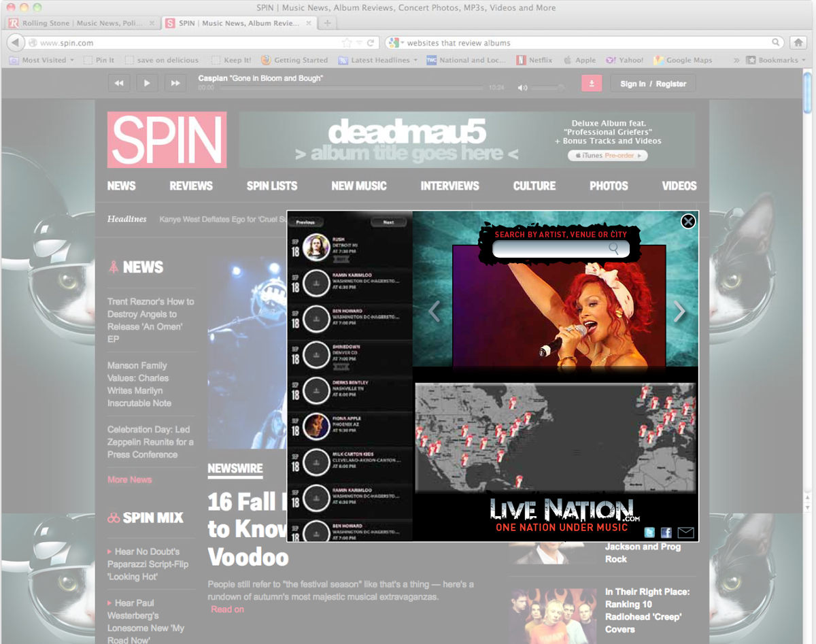Viewport: 816px width, 644px height.
Task: Open the Getting Started bookmark
Action: click(x=294, y=60)
